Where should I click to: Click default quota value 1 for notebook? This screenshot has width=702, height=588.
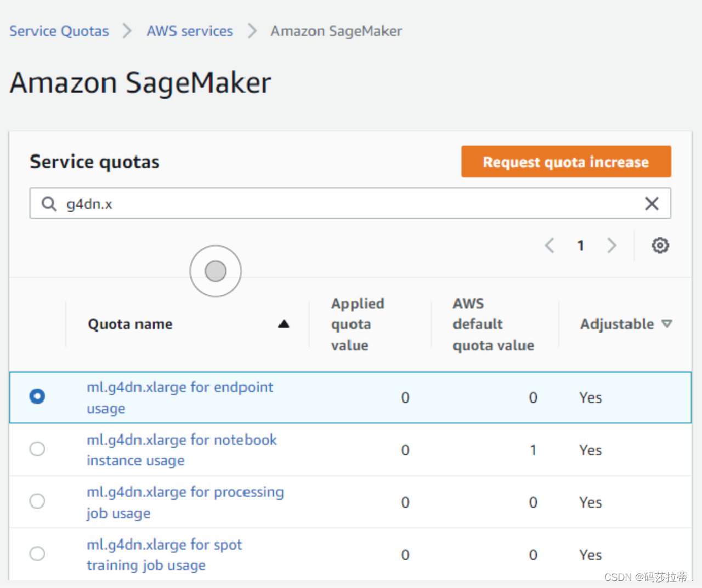pyautogui.click(x=533, y=450)
